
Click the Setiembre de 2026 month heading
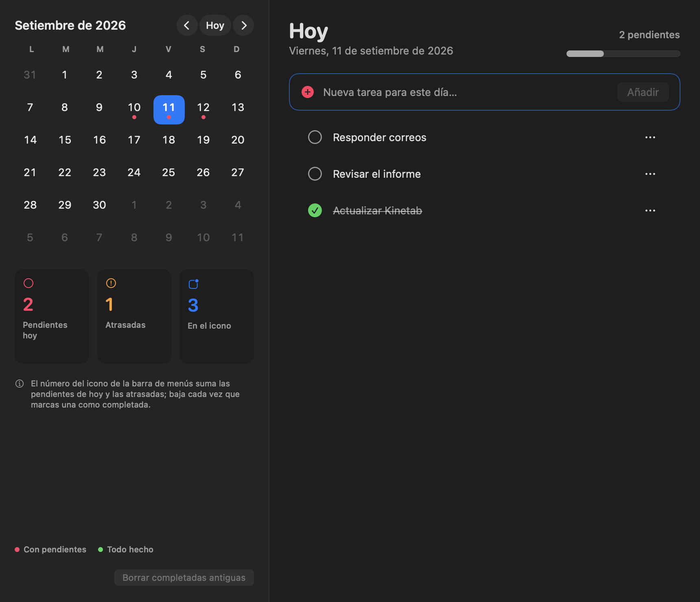tap(70, 25)
